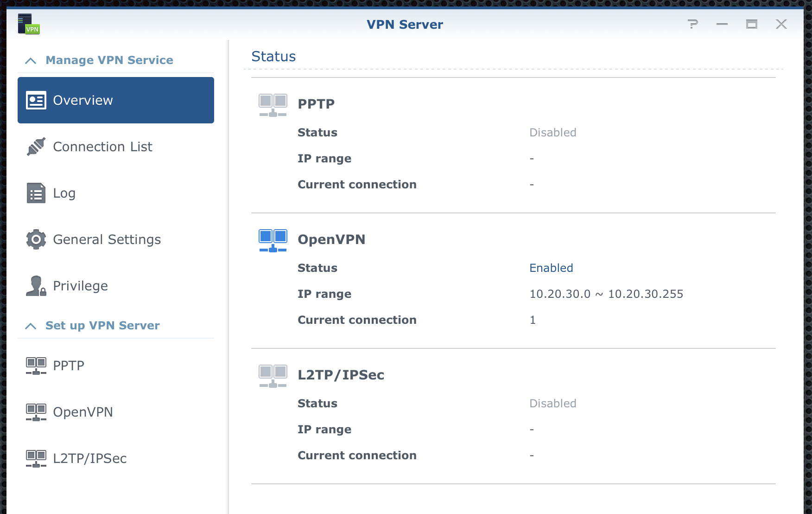Viewport: 812px width, 514px height.
Task: Collapse the Manage VPN Service section chevron
Action: pyautogui.click(x=31, y=61)
